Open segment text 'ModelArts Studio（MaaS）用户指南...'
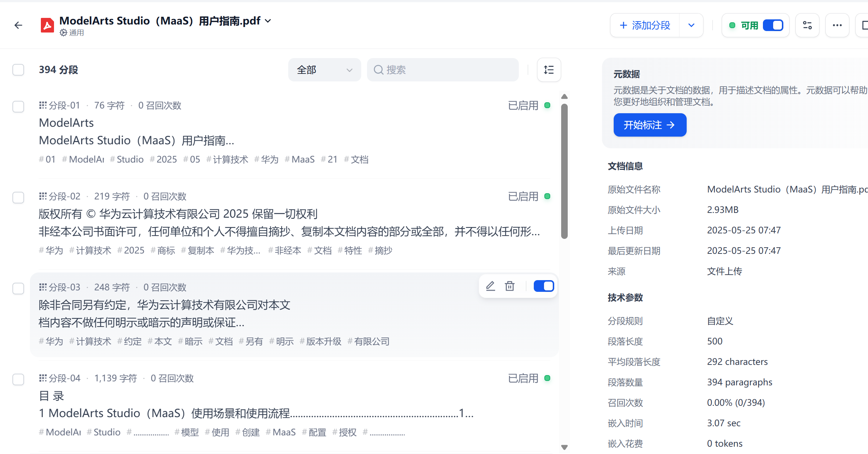The width and height of the screenshot is (868, 454). 136,140
